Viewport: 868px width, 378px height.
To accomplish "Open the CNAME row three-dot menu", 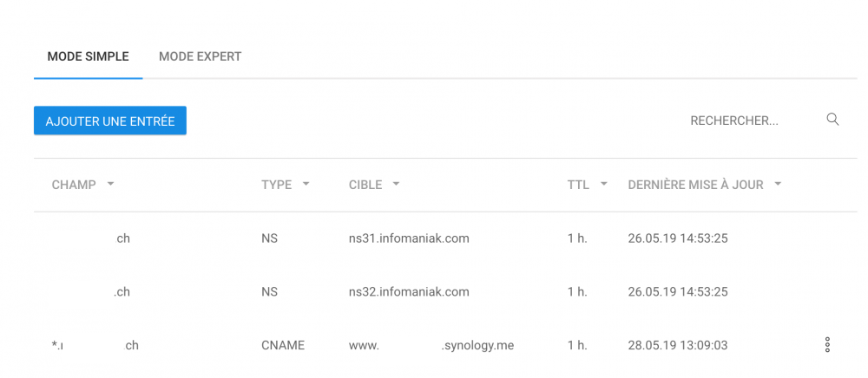I will tap(827, 345).
